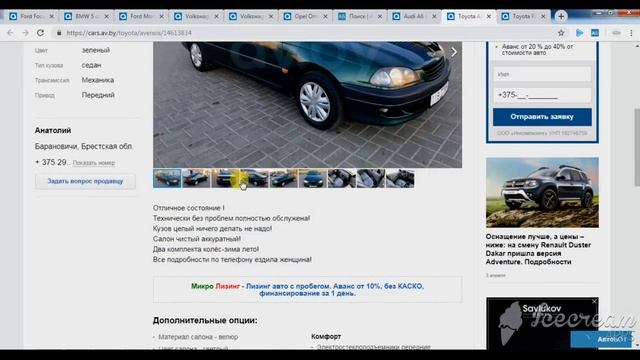Go back using the browser back arrow
This screenshot has height=360, width=640.
(10, 33)
